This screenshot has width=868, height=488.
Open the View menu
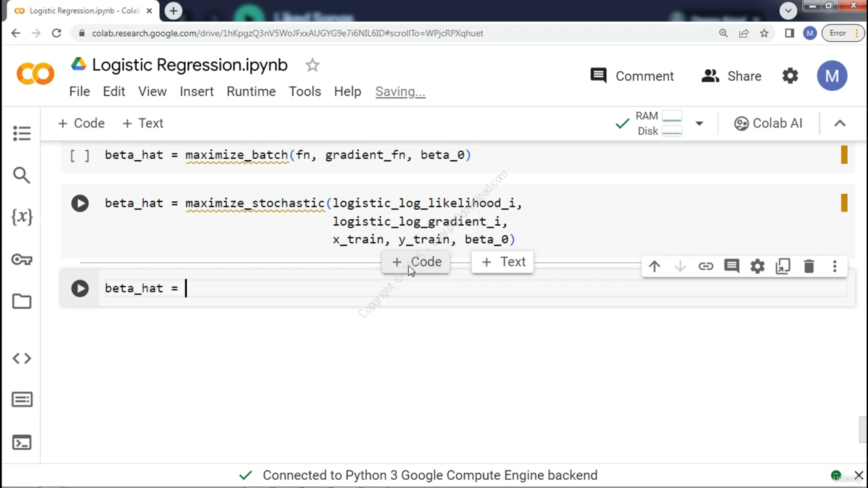coord(153,91)
